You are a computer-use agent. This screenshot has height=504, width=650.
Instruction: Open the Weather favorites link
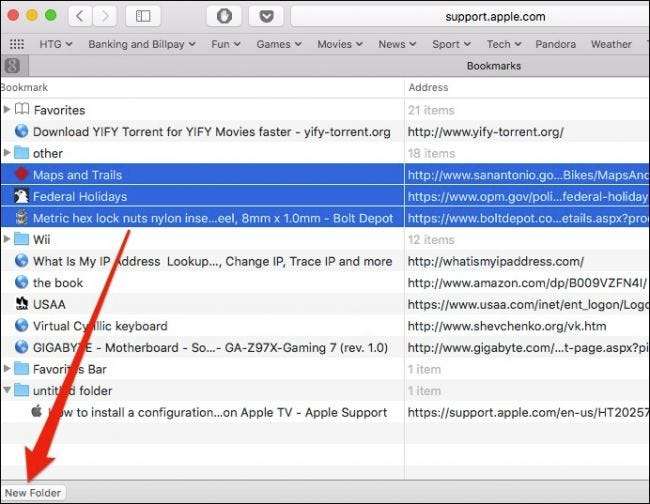coord(611,44)
